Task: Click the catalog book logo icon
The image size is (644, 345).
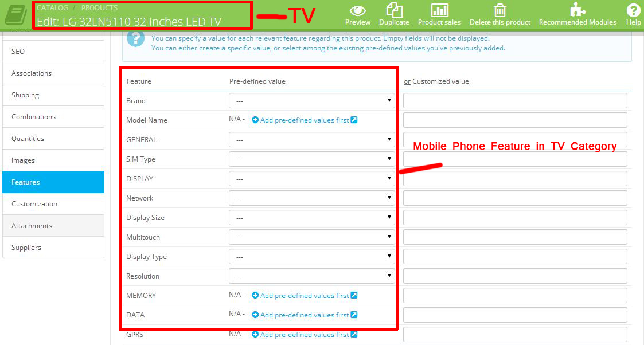Action: tap(15, 15)
